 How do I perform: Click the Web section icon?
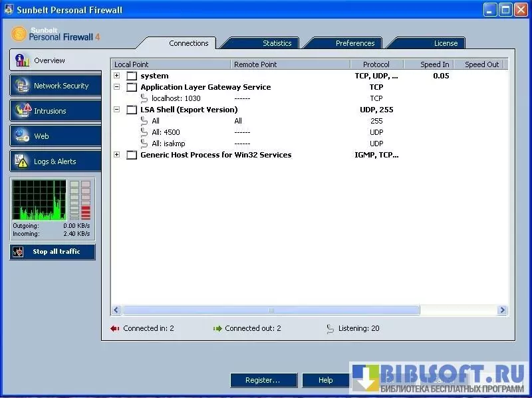pyautogui.click(x=23, y=136)
